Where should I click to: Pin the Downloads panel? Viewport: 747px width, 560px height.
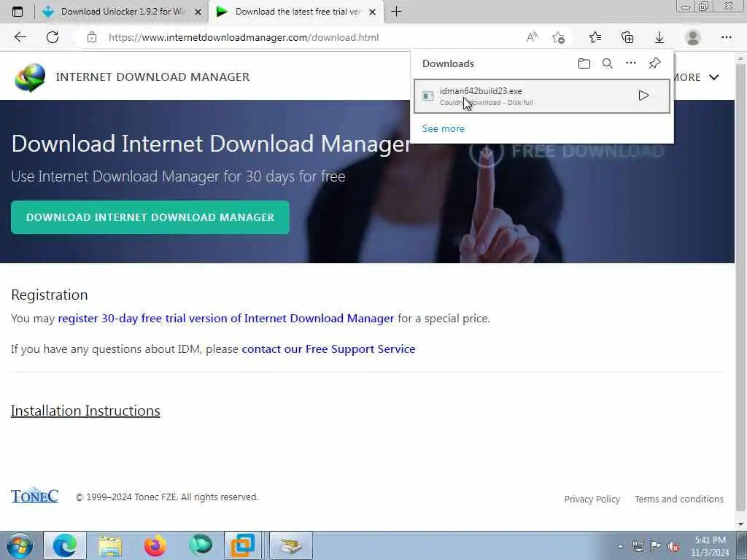pyautogui.click(x=654, y=63)
